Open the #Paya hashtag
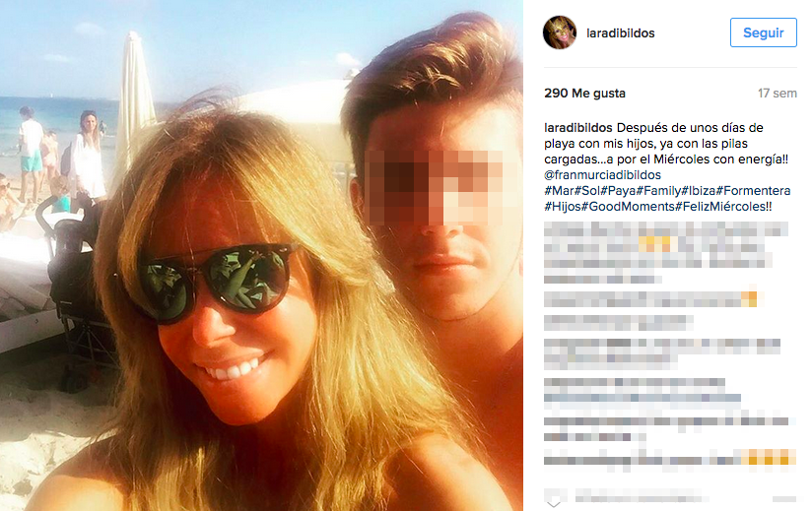 click(618, 191)
